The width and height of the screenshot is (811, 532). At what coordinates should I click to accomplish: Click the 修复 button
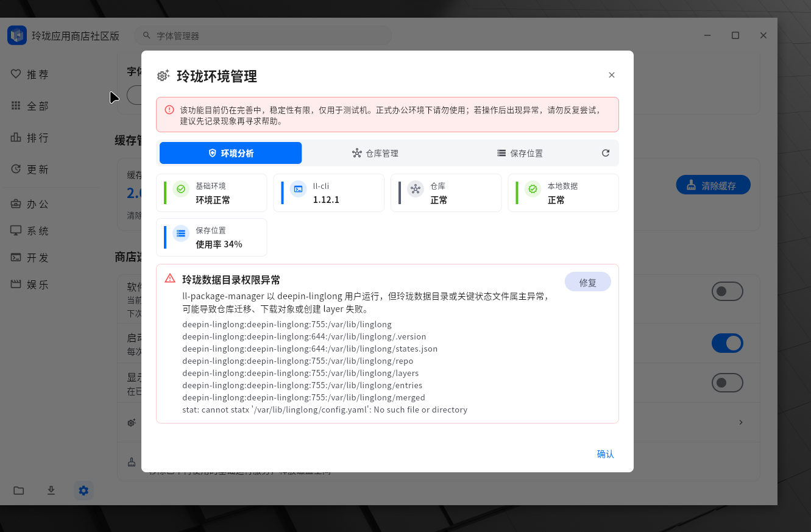coord(587,282)
